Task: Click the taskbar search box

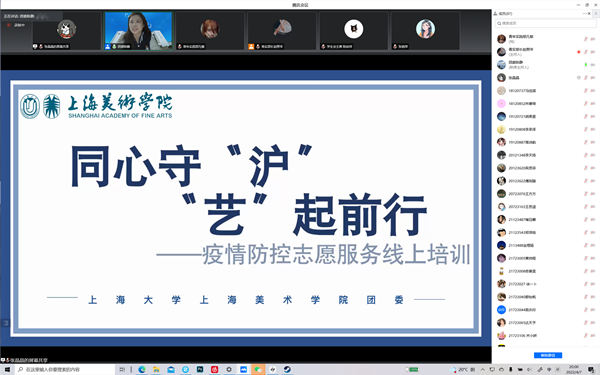Action: pos(65,369)
